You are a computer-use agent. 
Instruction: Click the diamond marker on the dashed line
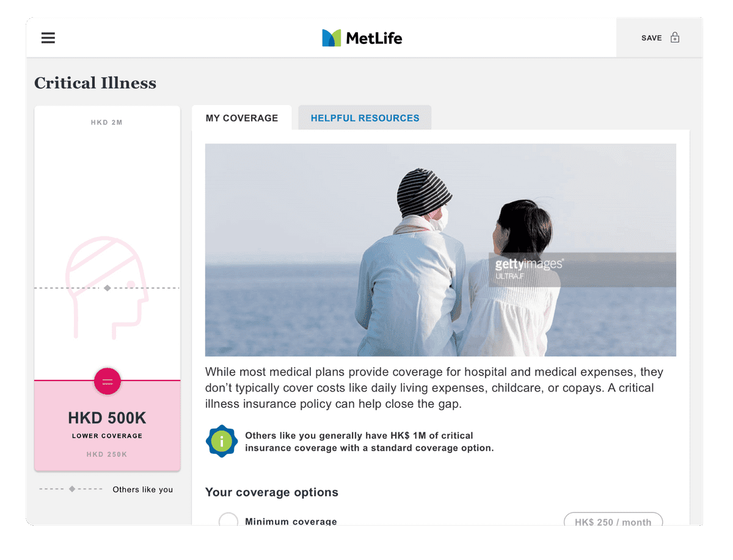[108, 288]
